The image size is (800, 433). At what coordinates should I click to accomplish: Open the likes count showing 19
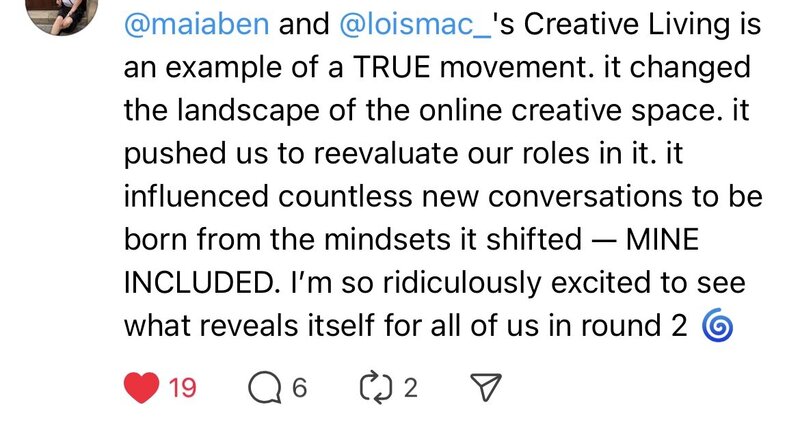click(181, 388)
